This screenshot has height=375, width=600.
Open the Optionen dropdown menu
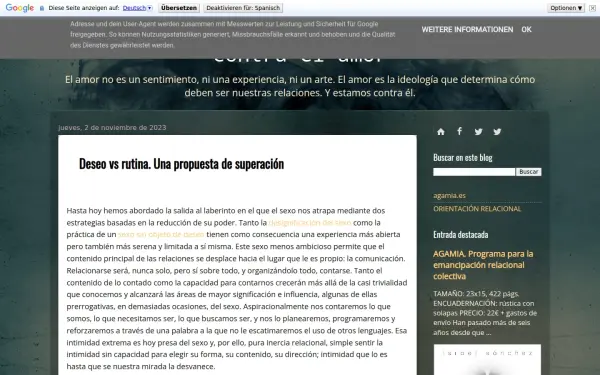tap(566, 8)
